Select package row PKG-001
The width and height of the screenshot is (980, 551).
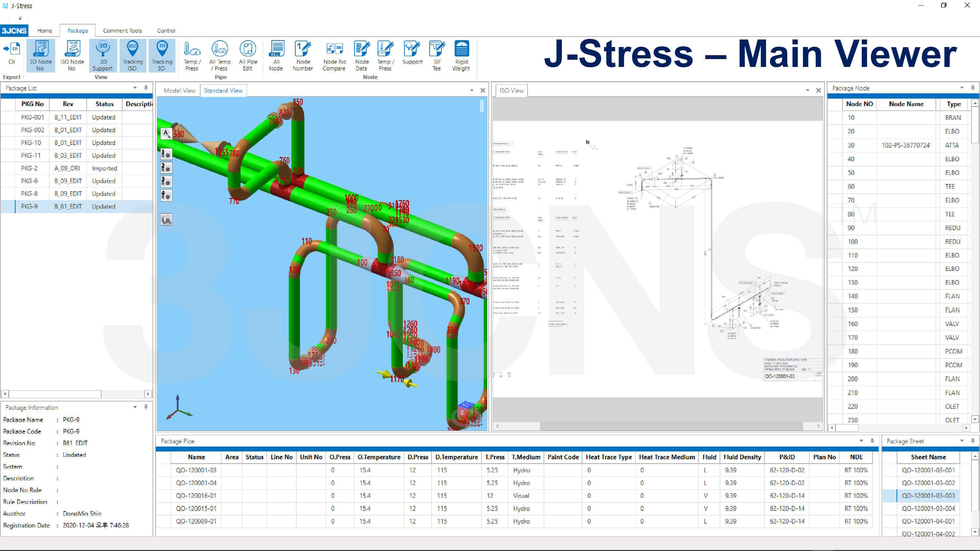point(76,117)
